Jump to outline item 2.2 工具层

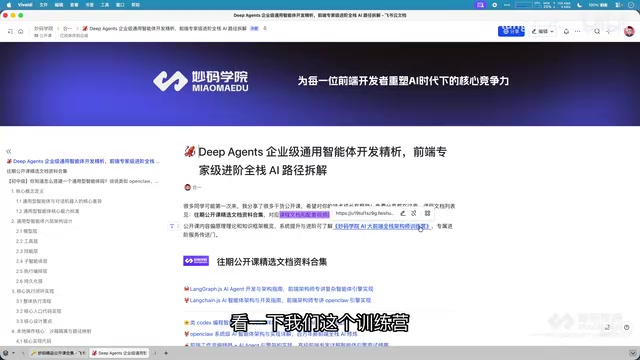[27, 241]
